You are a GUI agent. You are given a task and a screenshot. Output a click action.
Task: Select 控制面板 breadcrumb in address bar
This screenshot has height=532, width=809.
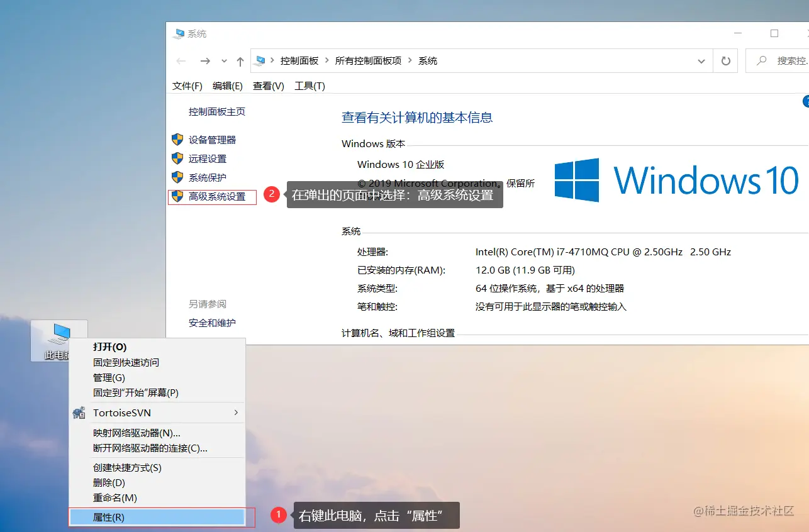click(x=299, y=61)
